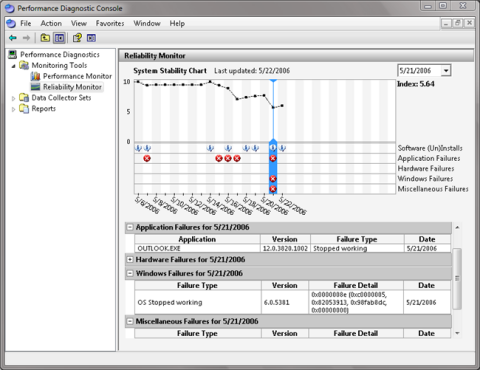Screen dimensions: 480x370
Task: Select Reliability Monitor in the tree
Action: [72, 87]
